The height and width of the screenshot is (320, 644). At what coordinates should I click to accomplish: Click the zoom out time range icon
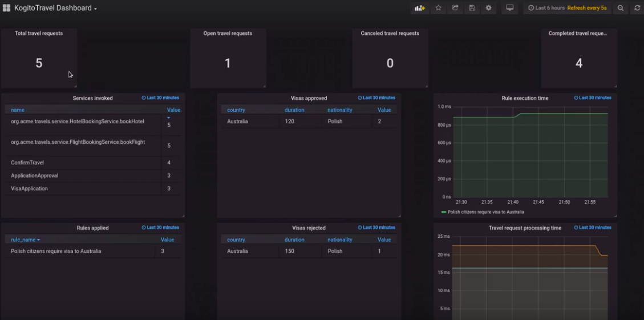coord(621,8)
